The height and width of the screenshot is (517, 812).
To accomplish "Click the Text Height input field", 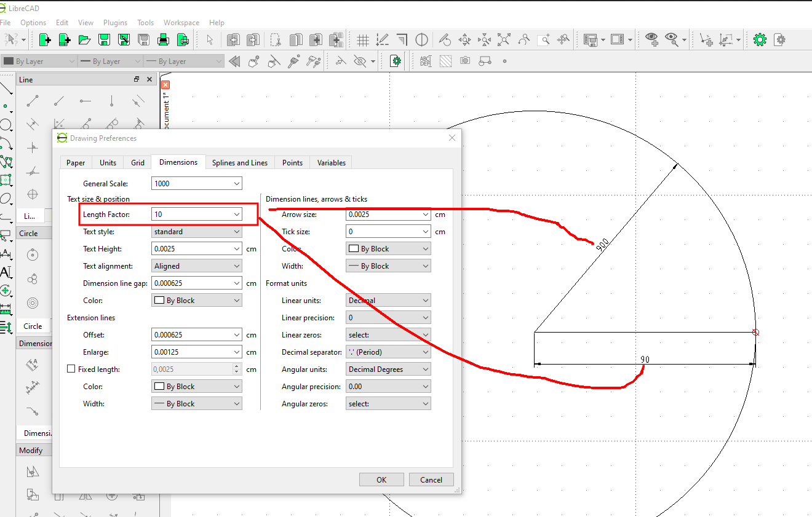I will pyautogui.click(x=191, y=249).
